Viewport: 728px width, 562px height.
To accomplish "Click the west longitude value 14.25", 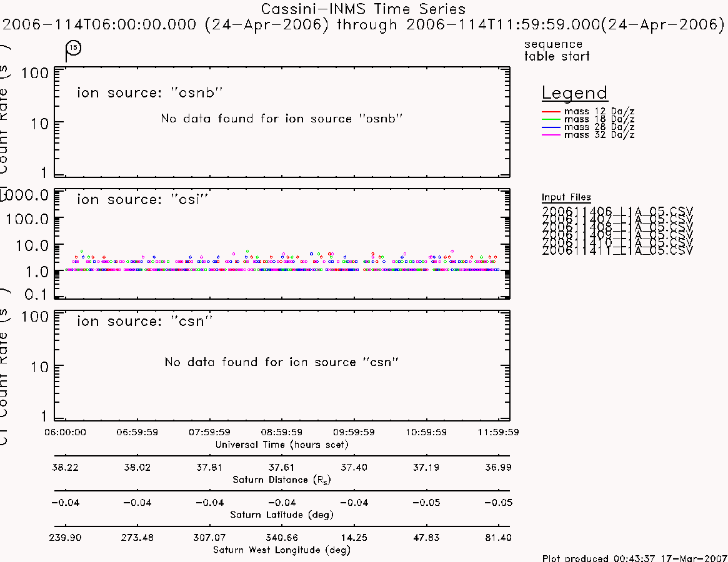I will click(354, 538).
